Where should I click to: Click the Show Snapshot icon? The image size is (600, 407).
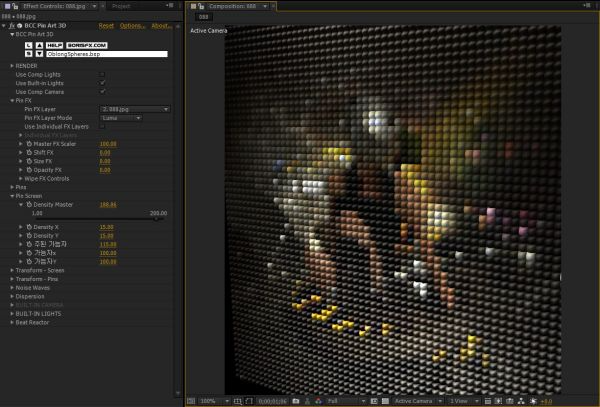(307, 401)
